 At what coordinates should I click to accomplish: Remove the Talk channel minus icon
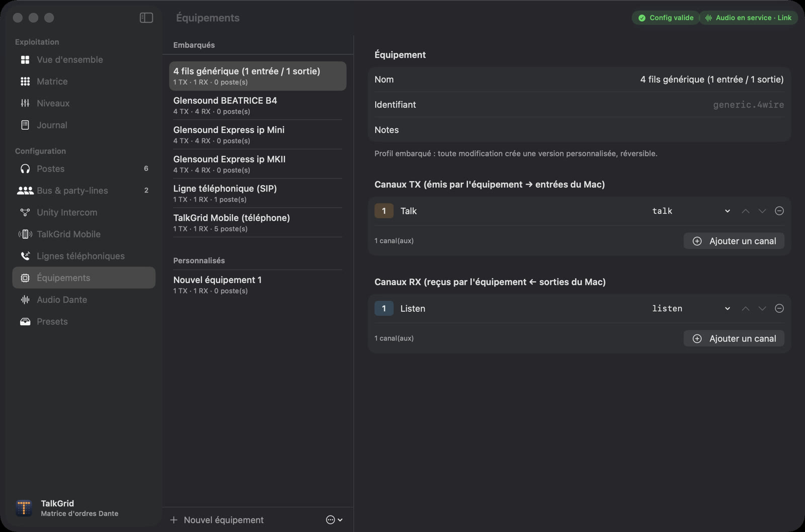pos(779,211)
